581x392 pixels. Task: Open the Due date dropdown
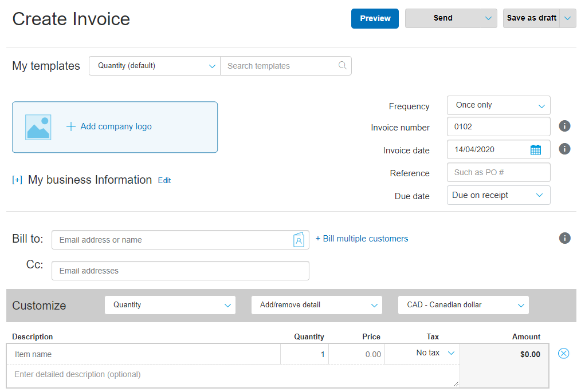pos(498,195)
